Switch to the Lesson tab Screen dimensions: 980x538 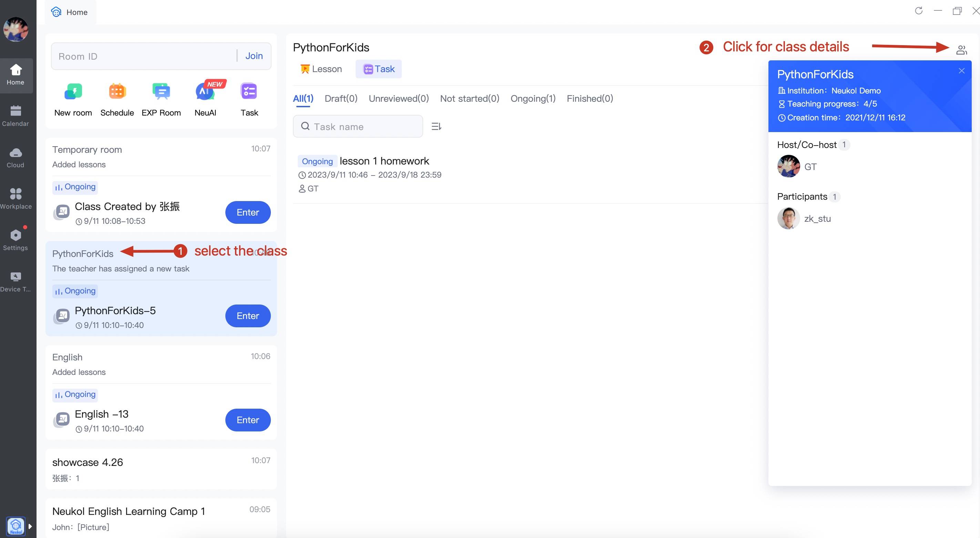(321, 69)
